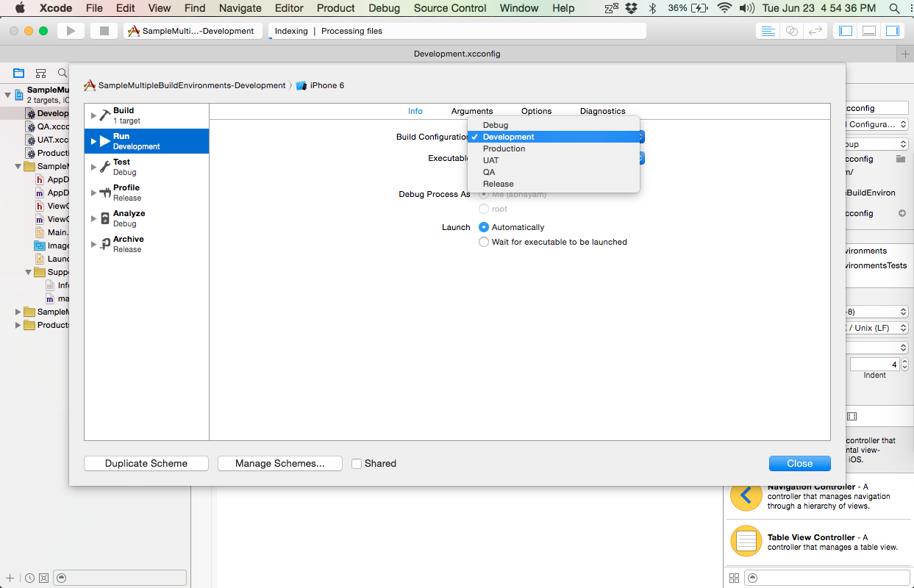
Task: Choose Release build configuration
Action: click(554, 184)
